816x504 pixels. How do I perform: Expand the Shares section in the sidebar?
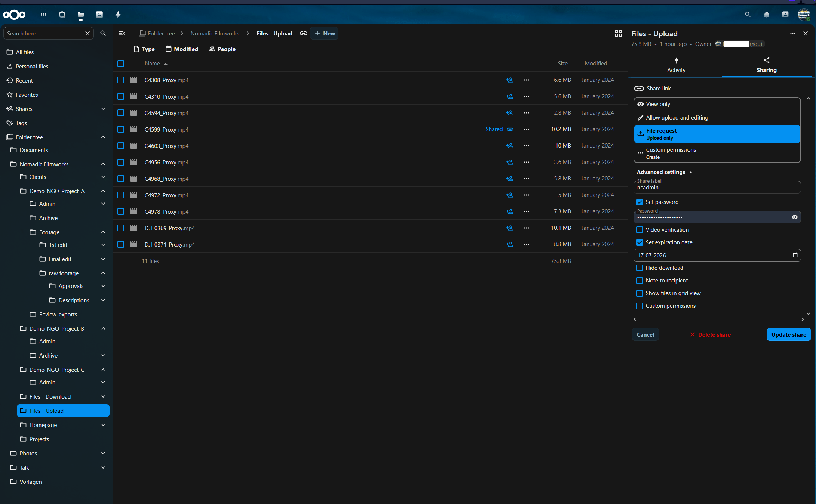tap(103, 109)
